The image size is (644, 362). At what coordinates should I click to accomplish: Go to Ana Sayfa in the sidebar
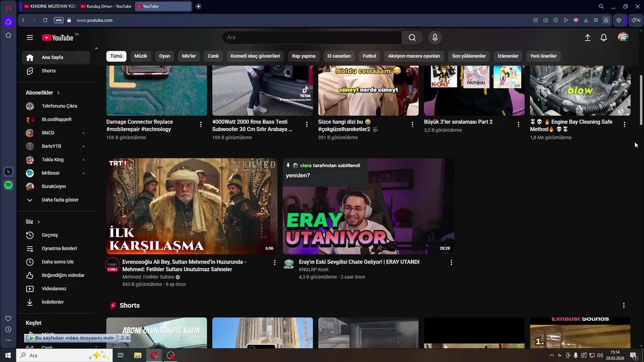pos(56,57)
